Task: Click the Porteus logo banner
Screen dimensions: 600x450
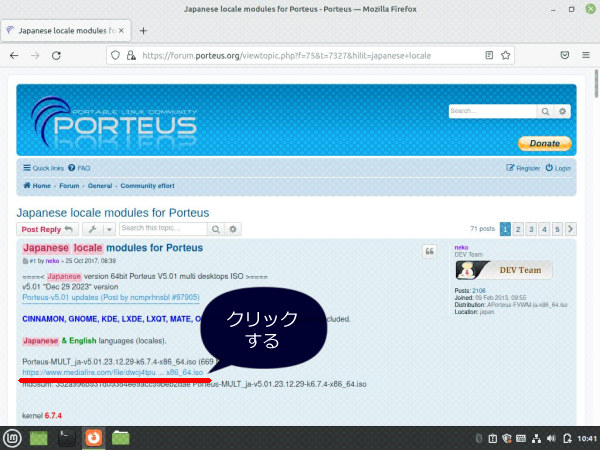Action: 114,122
